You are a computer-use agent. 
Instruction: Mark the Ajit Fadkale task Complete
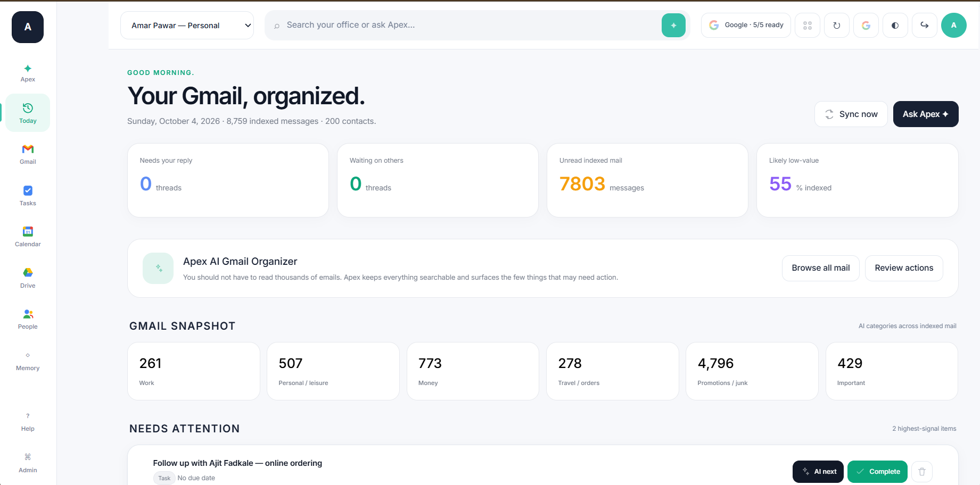point(877,472)
